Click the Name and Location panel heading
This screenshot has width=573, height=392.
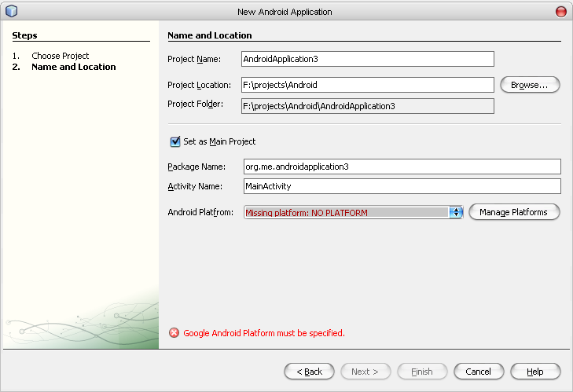(210, 35)
